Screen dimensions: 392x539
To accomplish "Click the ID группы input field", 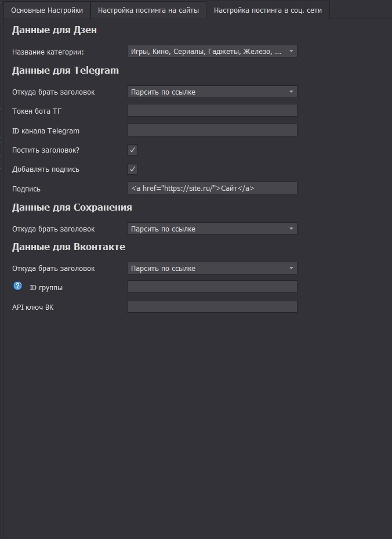I will (212, 287).
